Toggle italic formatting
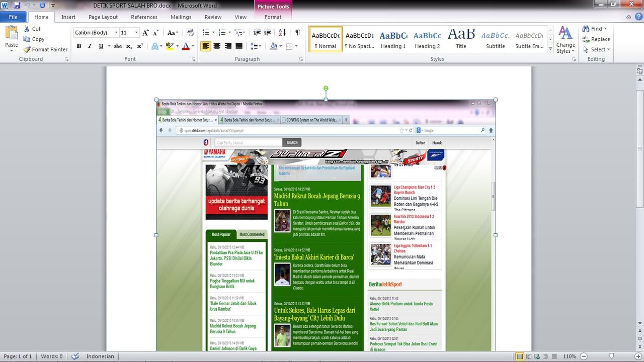This screenshot has height=362, width=644. pyautogui.click(x=90, y=46)
